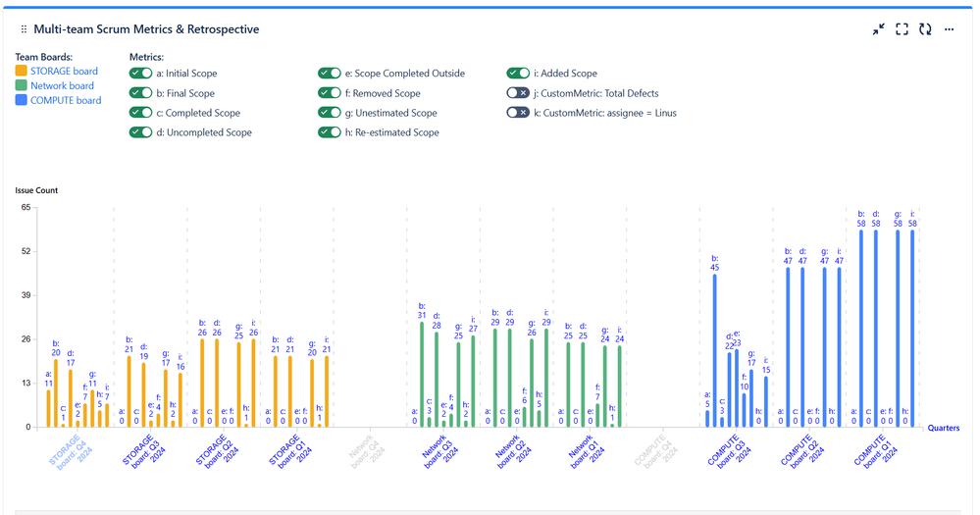This screenshot has width=980, height=515.
Task: Click the Multi-team Scrum Metrics & Retrospective title
Action: [146, 29]
